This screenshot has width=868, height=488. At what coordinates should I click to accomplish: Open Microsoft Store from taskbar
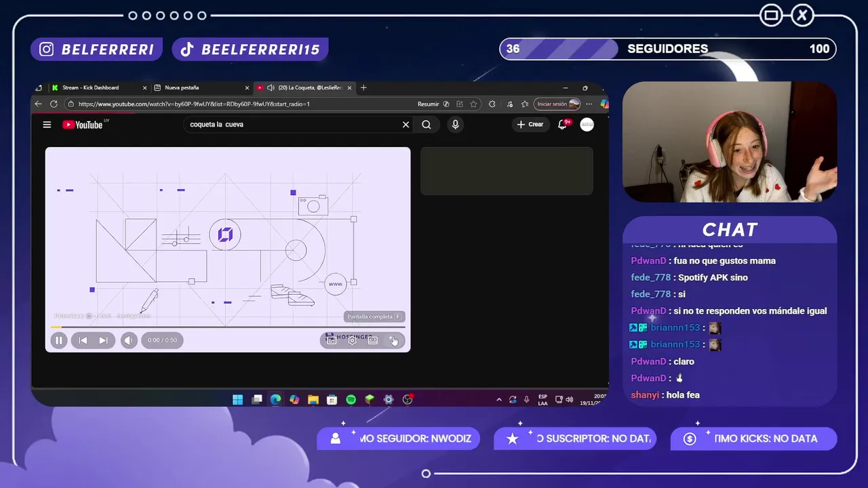[x=332, y=400]
